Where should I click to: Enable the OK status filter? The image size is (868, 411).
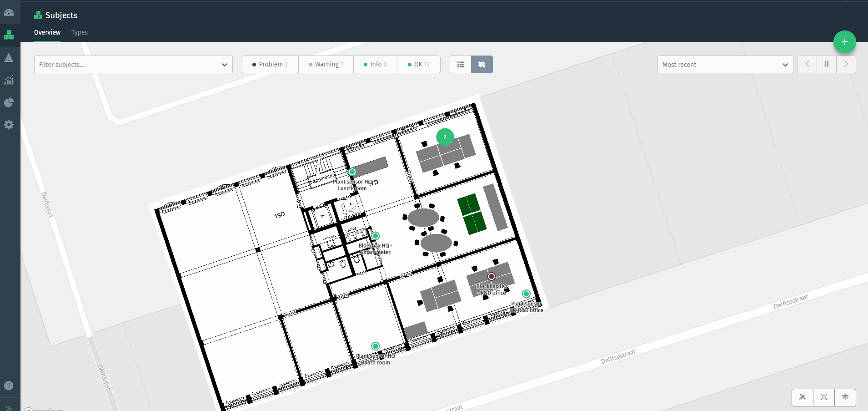point(418,64)
